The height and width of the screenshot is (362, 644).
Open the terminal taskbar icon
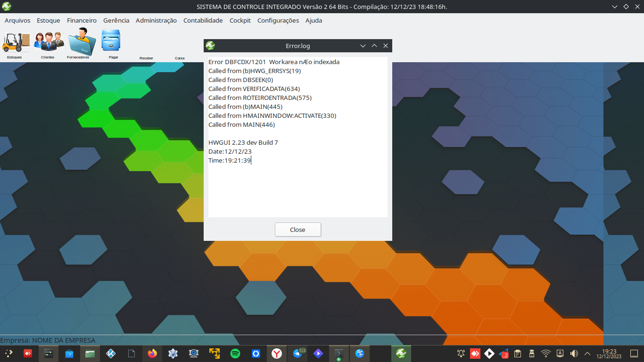(339, 354)
